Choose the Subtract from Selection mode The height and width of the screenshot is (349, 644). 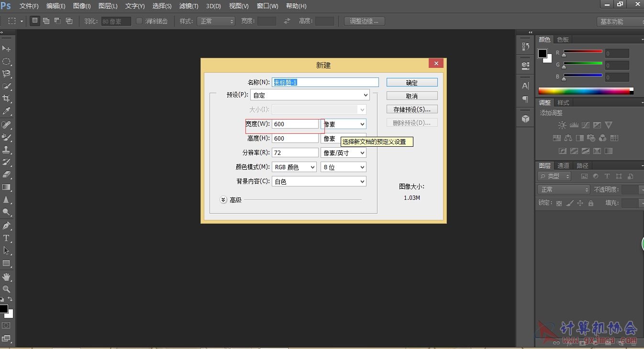[57, 21]
